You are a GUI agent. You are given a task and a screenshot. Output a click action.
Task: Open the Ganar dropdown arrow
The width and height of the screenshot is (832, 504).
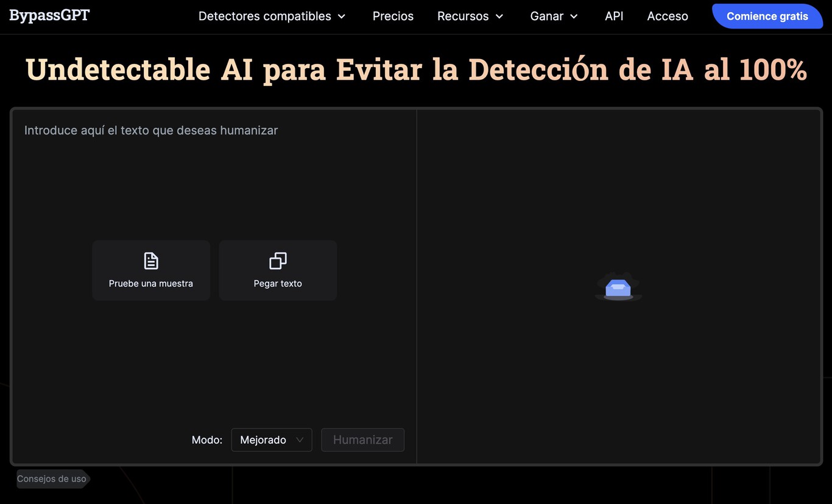pyautogui.click(x=574, y=16)
